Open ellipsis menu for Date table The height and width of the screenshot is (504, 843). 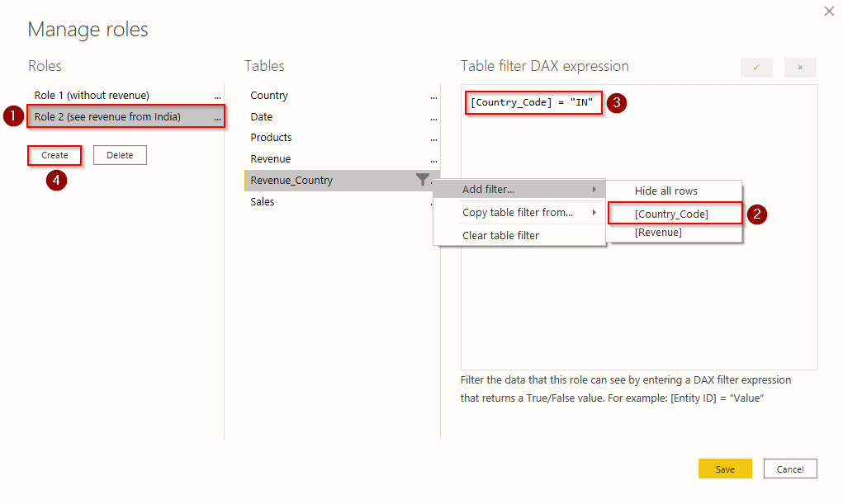tap(433, 117)
